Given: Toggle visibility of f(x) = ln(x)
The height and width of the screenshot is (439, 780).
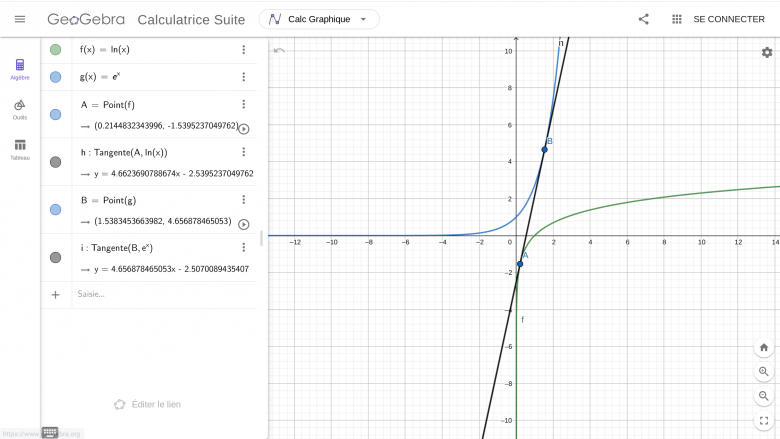Looking at the screenshot, I should click(x=55, y=50).
